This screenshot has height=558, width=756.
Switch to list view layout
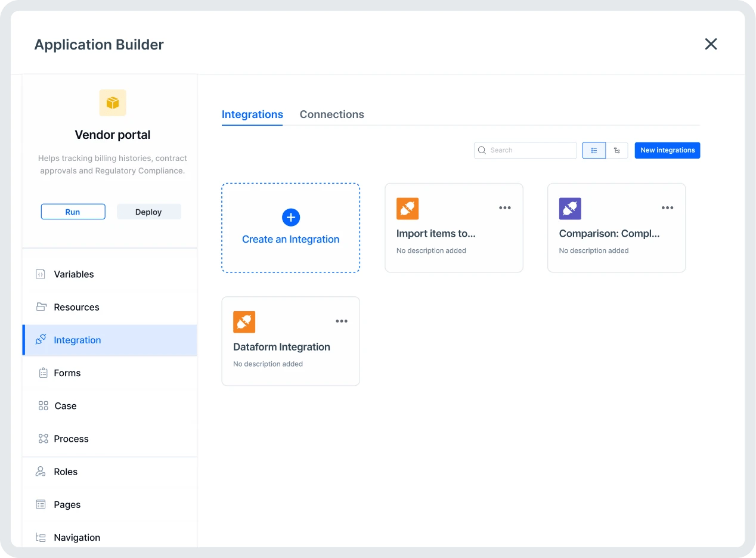(x=594, y=150)
